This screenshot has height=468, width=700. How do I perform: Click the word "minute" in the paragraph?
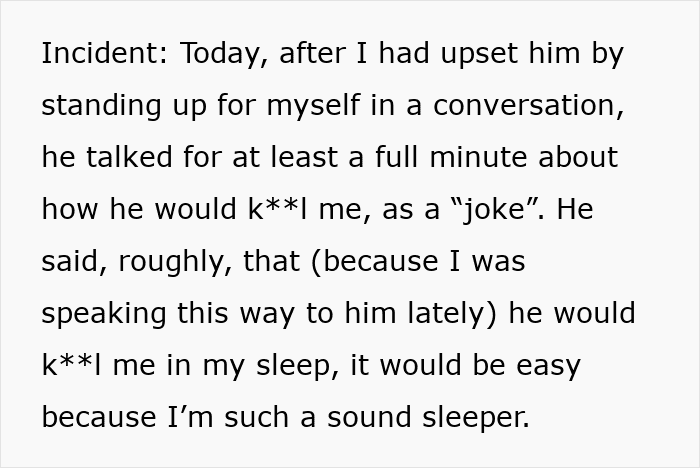coord(478,157)
